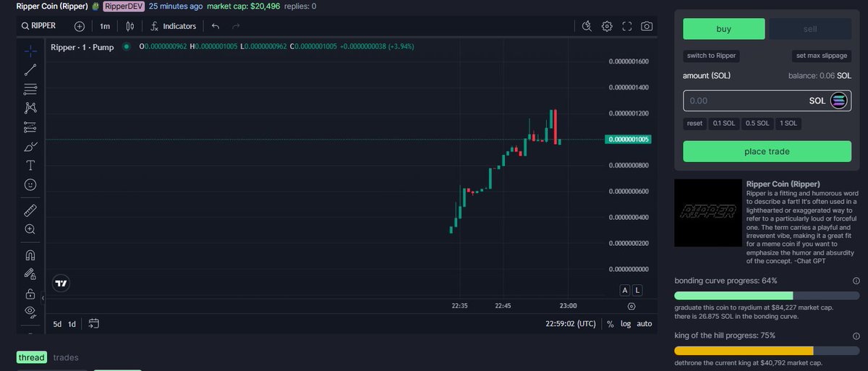Open set max slippage settings
Screen dimensions: 868x371
[822, 56]
